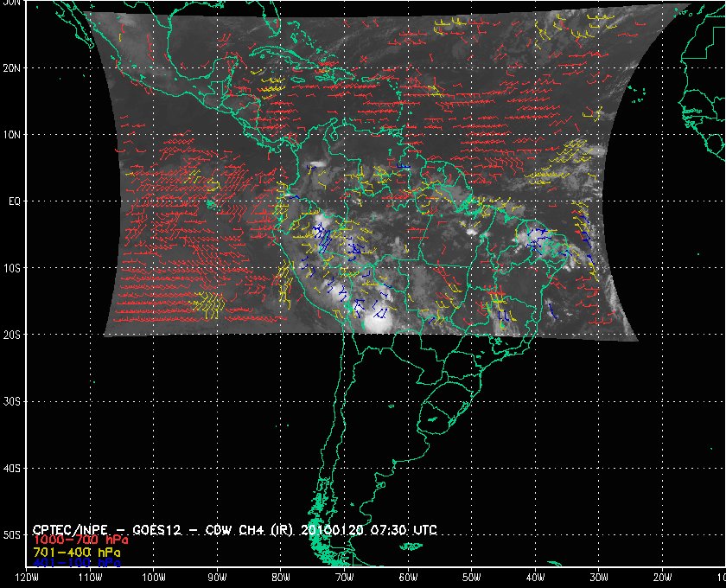The image size is (726, 588).
Task: Click the 110W longitude label
Action: tap(90, 578)
